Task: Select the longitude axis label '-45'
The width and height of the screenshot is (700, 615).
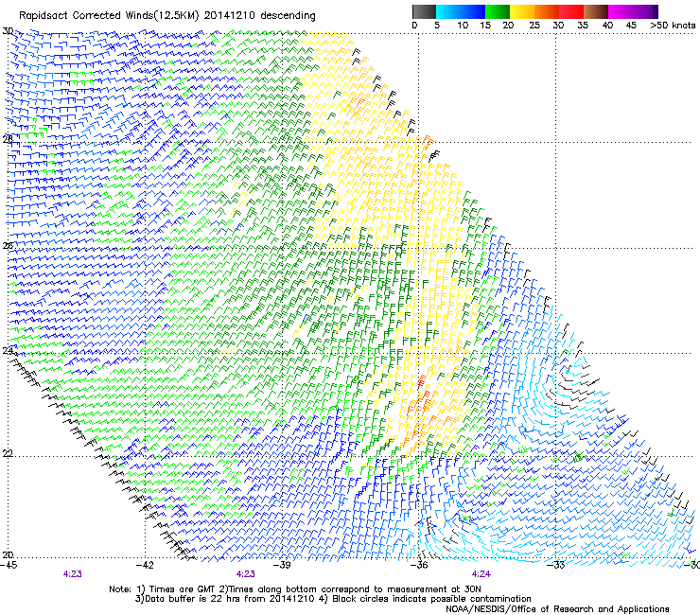Action: click(x=9, y=565)
